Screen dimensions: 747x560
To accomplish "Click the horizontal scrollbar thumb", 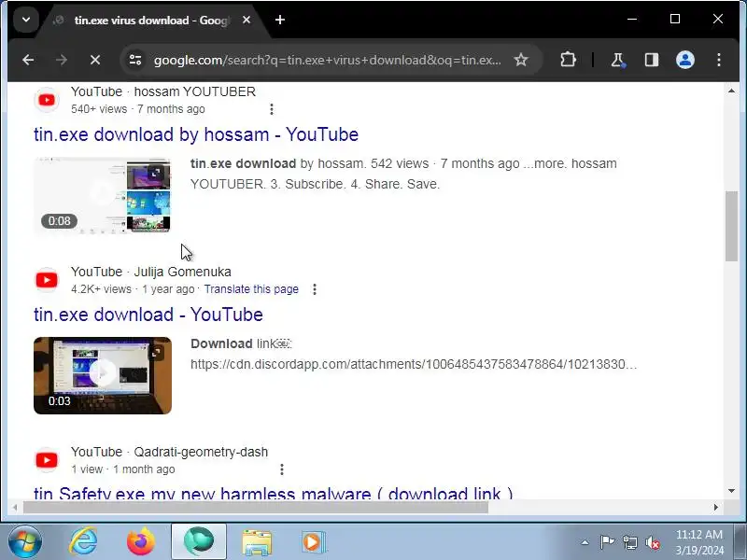I will click(x=255, y=507).
